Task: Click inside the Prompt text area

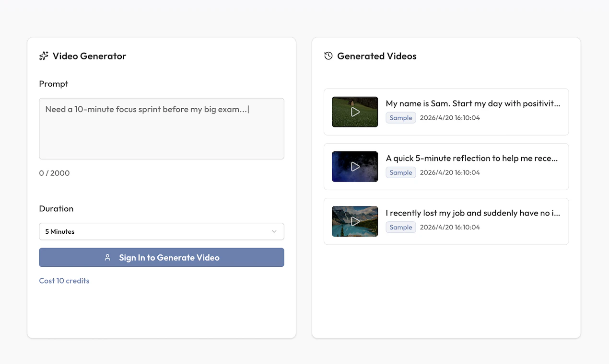Action: tap(162, 128)
